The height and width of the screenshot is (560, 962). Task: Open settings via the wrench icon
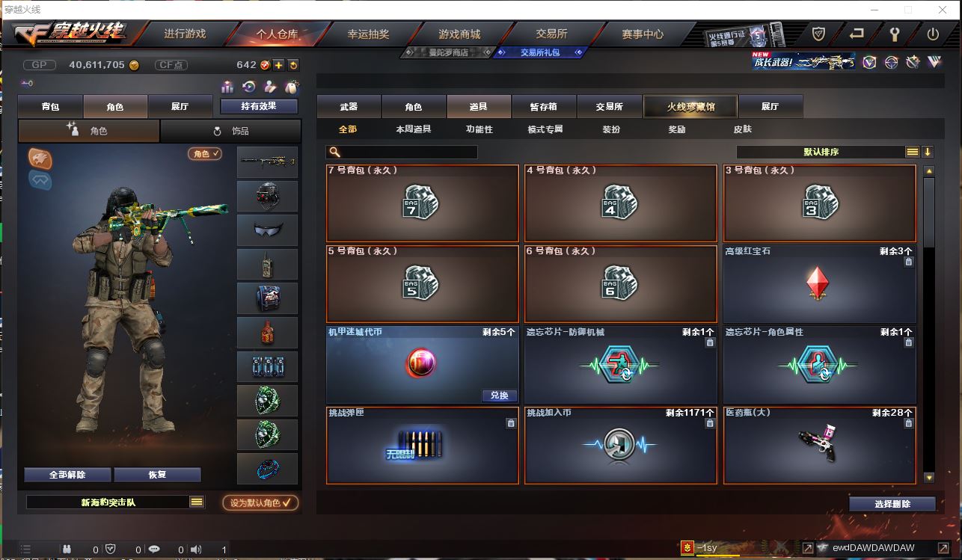(x=895, y=34)
